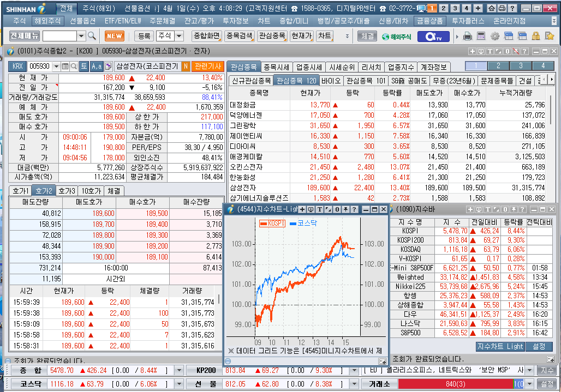This screenshot has height=392, width=561.
Task: Click the copy-document icon before 삼성전자 name
Action: click(109, 66)
